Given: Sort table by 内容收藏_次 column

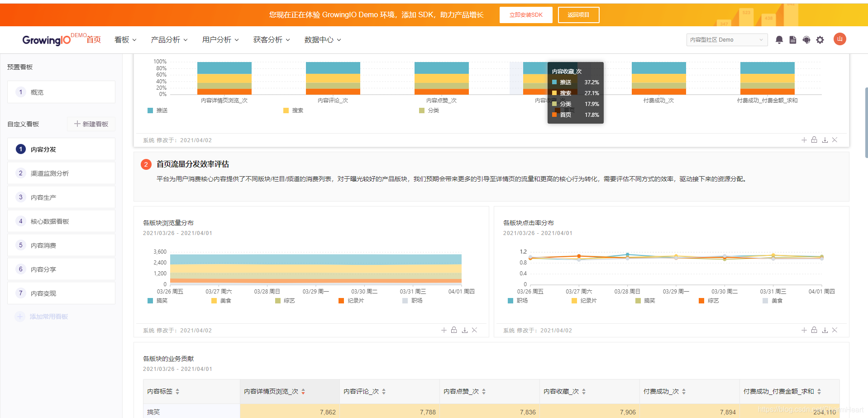Looking at the screenshot, I should click(584, 391).
